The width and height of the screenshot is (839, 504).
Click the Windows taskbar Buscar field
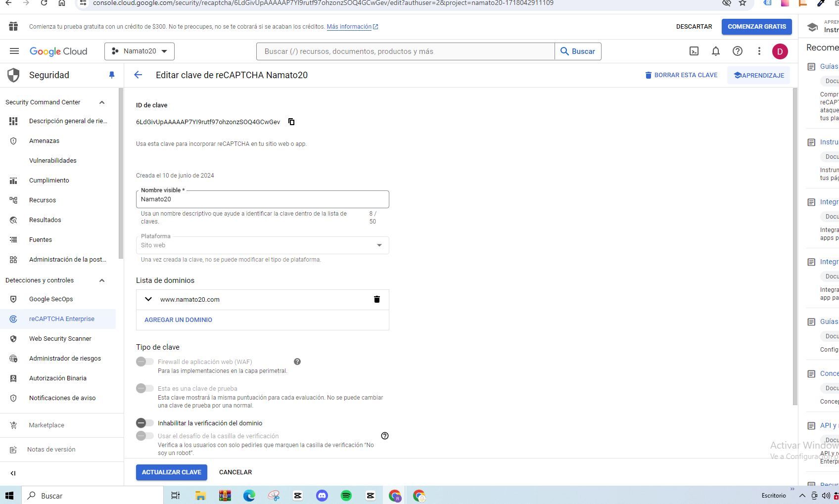(92, 496)
